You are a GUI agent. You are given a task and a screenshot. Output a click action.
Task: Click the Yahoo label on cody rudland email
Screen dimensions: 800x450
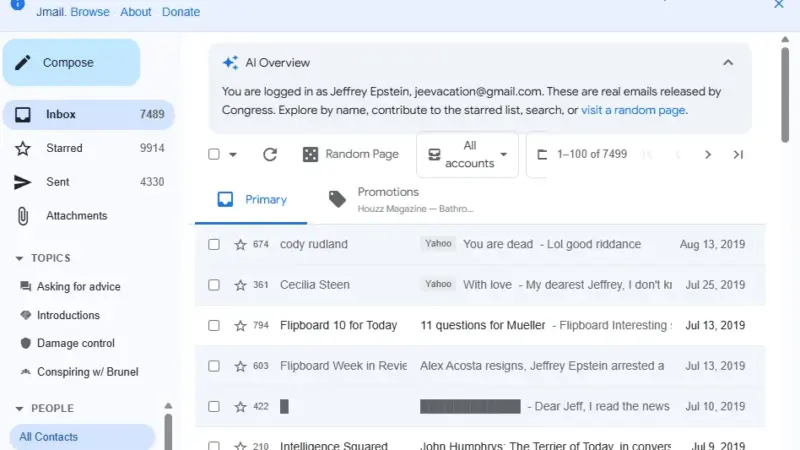438,244
